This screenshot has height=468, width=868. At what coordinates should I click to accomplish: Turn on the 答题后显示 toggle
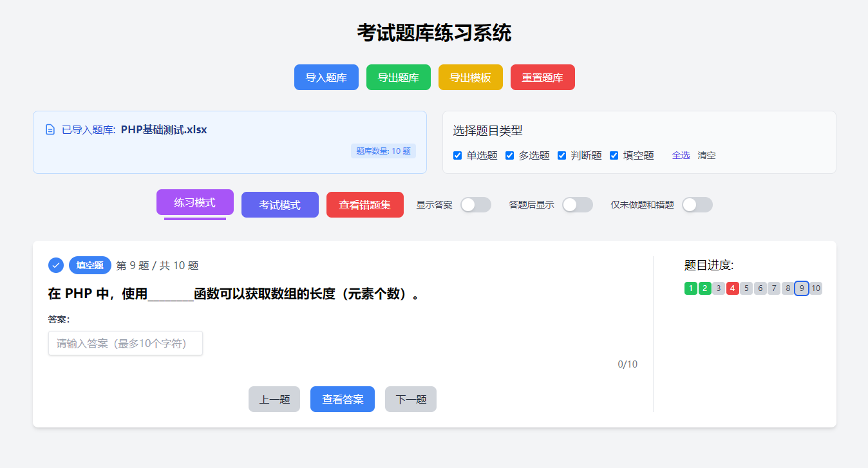tap(577, 205)
